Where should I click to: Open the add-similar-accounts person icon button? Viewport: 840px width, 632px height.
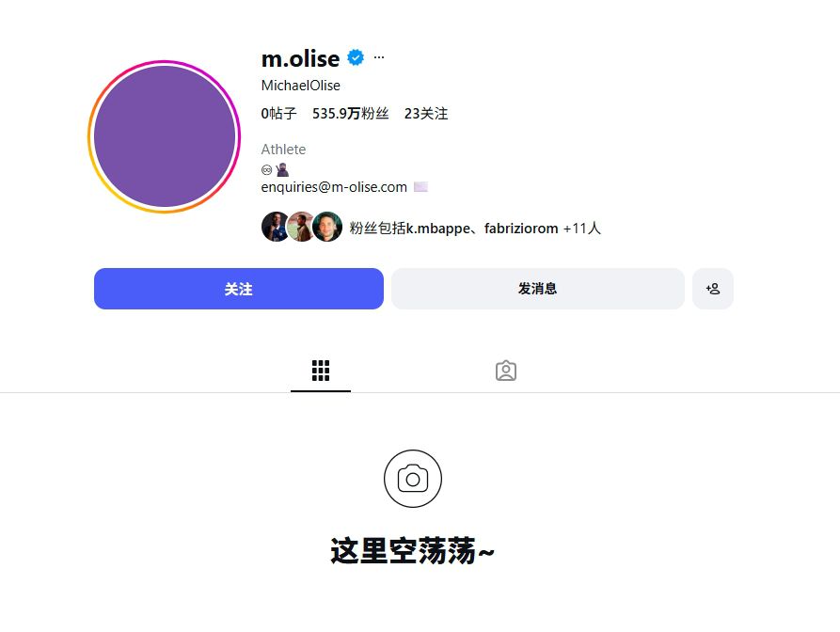(712, 289)
